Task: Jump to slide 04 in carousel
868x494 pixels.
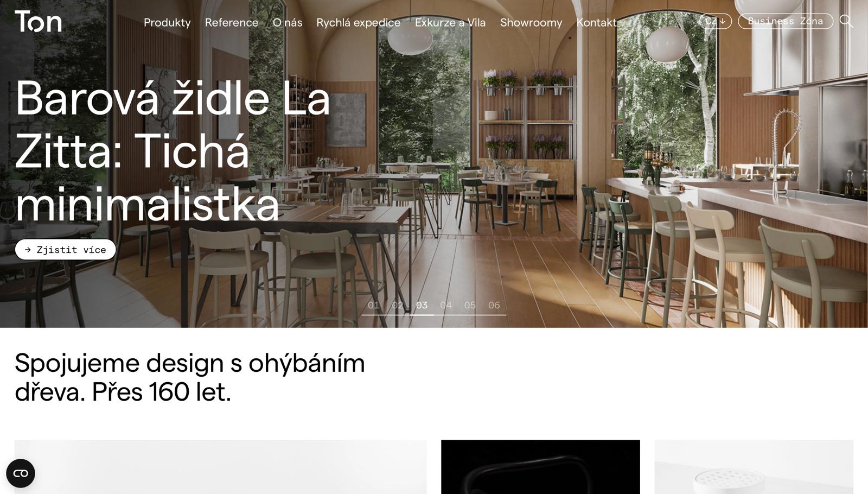Action: click(446, 306)
